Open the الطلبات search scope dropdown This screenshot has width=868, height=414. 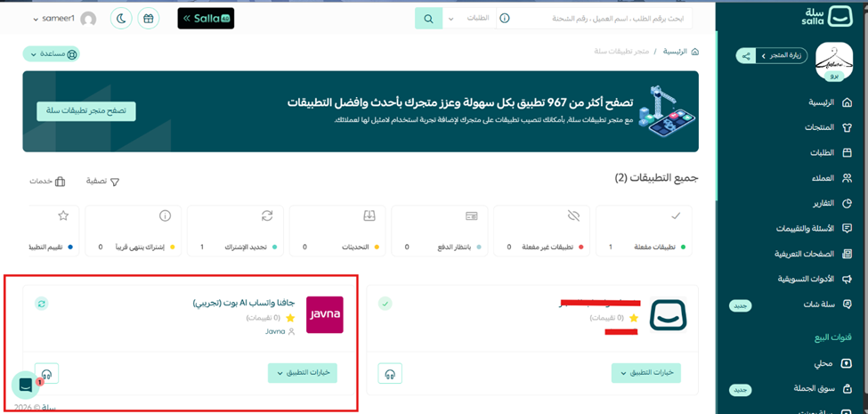(468, 19)
